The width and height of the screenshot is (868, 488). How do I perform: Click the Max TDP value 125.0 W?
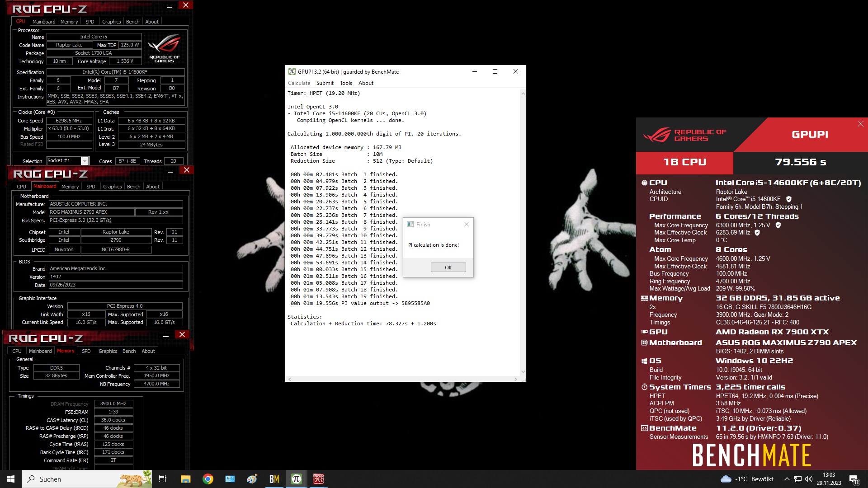tap(130, 45)
